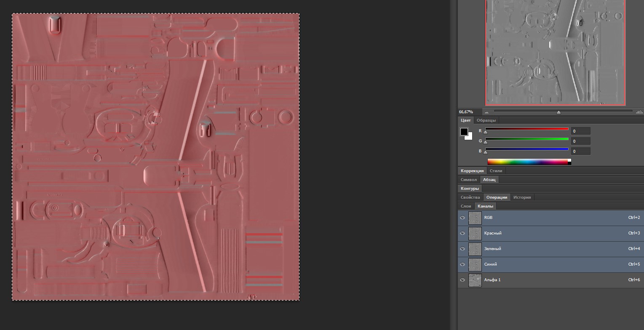Switch to the Свойства tab
The image size is (644, 330).
pyautogui.click(x=470, y=197)
